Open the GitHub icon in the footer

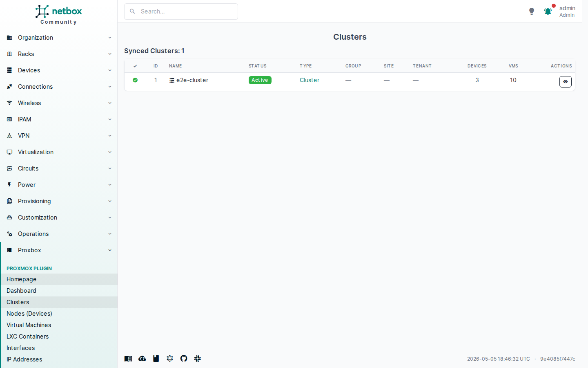pos(184,359)
